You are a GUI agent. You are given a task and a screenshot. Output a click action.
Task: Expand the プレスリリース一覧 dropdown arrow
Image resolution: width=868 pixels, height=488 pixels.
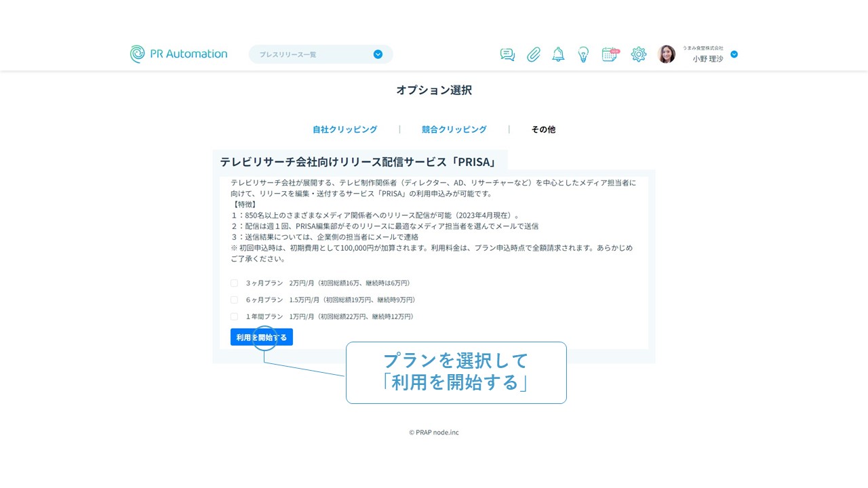378,54
